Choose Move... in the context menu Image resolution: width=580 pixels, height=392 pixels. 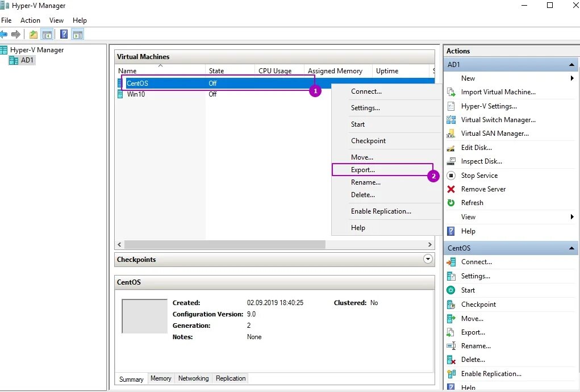[x=386, y=157]
